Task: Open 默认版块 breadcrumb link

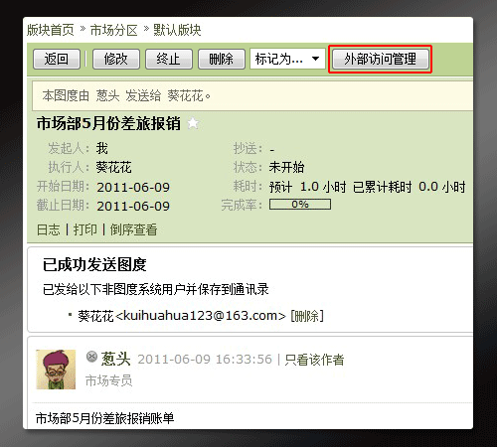Action: [x=177, y=30]
